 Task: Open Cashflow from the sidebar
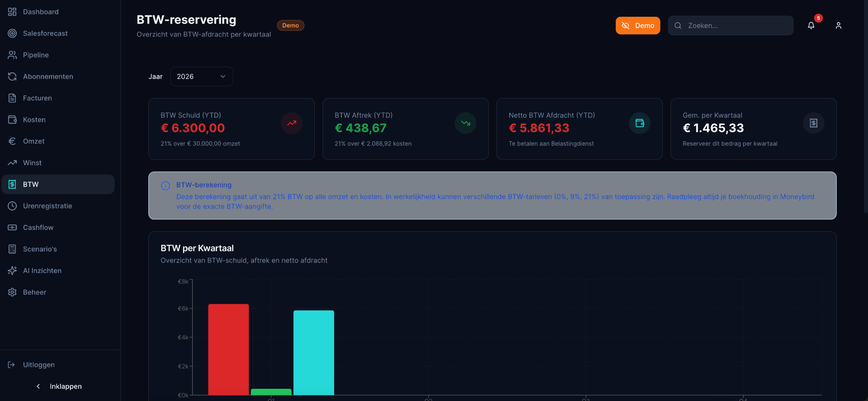58,228
